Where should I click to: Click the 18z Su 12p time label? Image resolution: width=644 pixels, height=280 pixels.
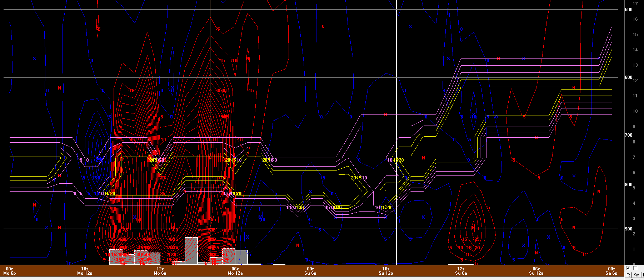tap(386, 271)
